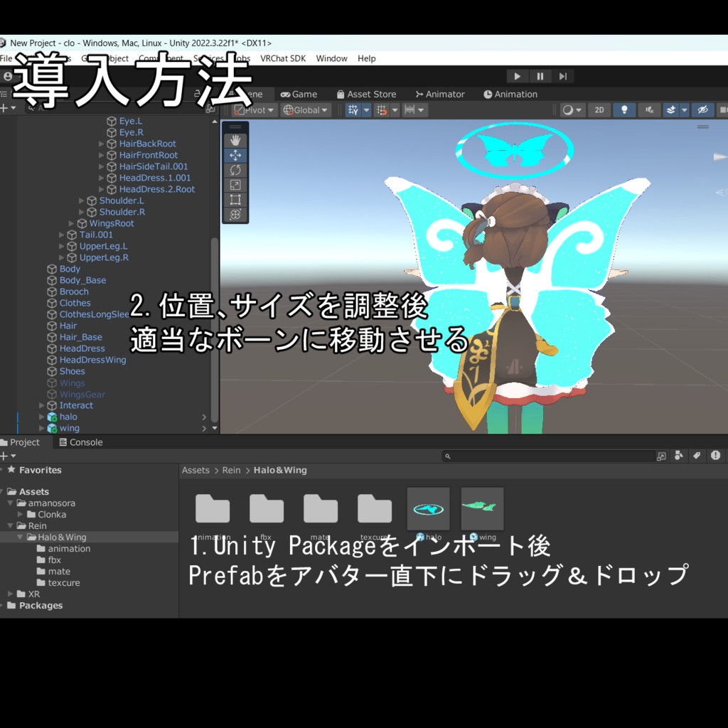Switch to the Animator tab

(440, 95)
